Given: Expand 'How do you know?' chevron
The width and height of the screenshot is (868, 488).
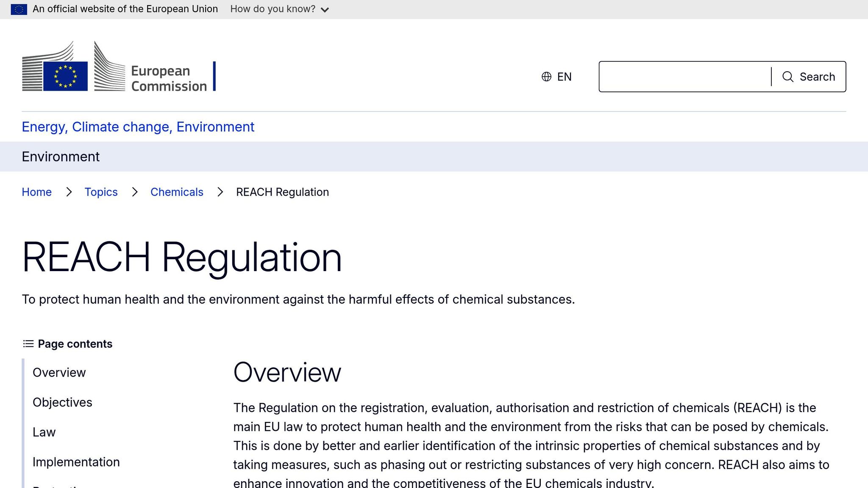Looking at the screenshot, I should [x=325, y=10].
